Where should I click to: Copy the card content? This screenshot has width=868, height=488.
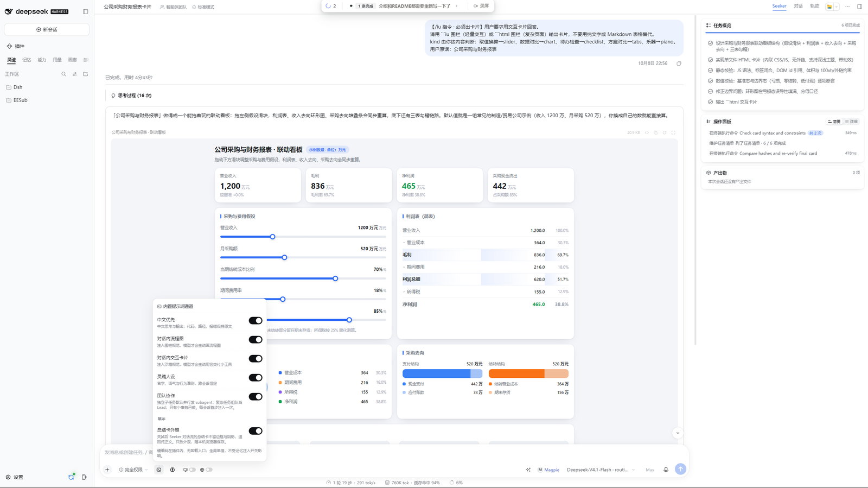pos(655,132)
